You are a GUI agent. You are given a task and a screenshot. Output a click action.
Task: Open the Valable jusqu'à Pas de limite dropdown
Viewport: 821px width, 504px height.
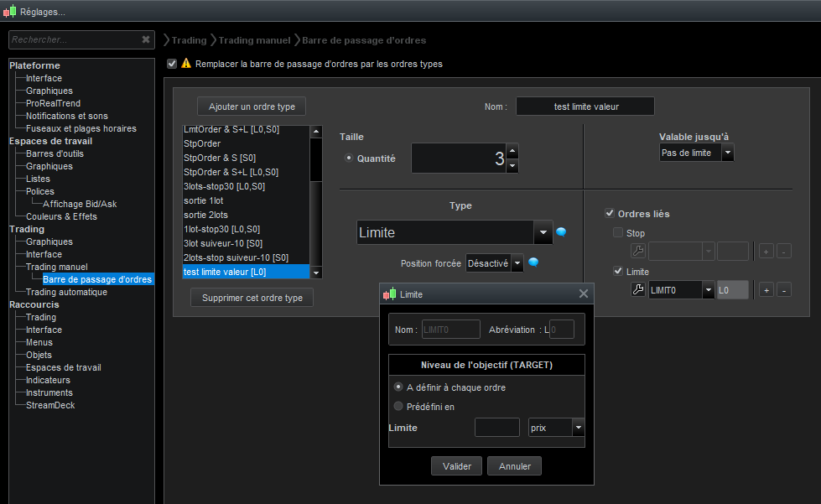pyautogui.click(x=727, y=153)
